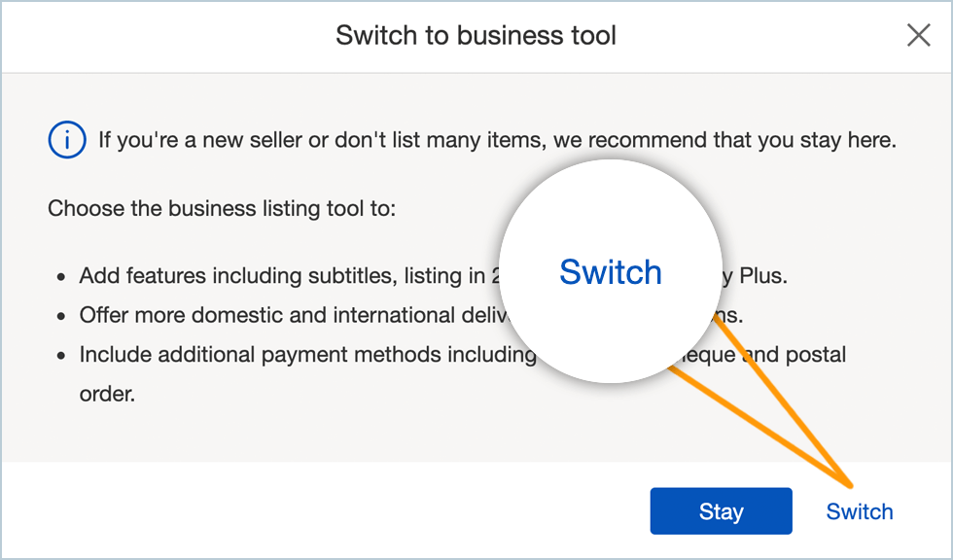Click the empty footer area left of Stay
This screenshot has height=560, width=953.
pyautogui.click(x=321, y=511)
